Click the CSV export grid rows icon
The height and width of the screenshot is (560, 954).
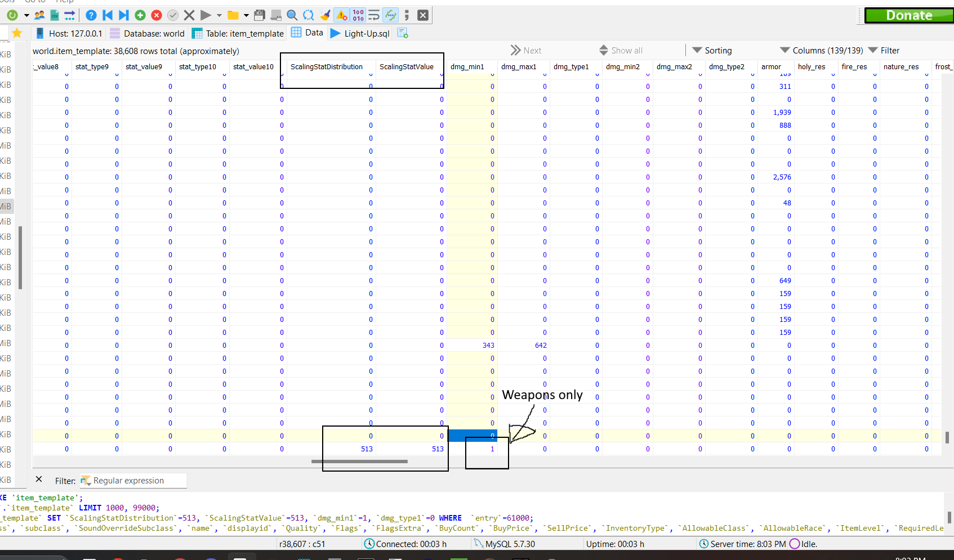tap(55, 15)
